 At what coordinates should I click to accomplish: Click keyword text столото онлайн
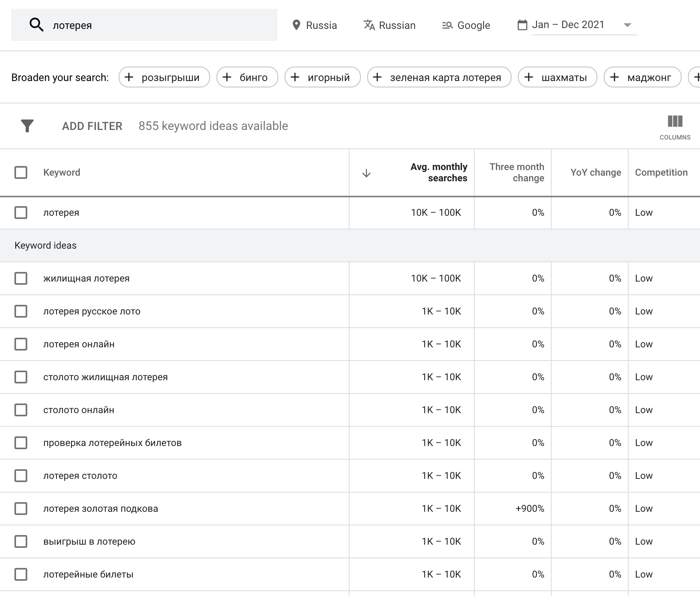point(79,410)
